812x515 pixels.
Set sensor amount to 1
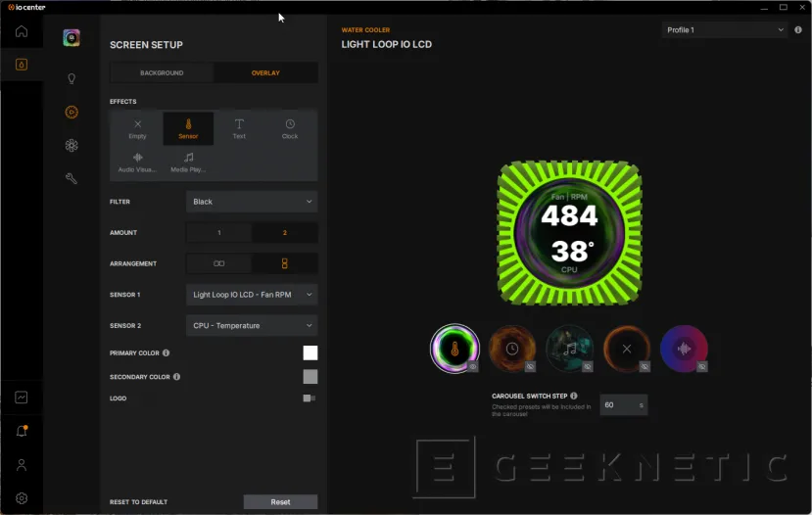click(219, 233)
